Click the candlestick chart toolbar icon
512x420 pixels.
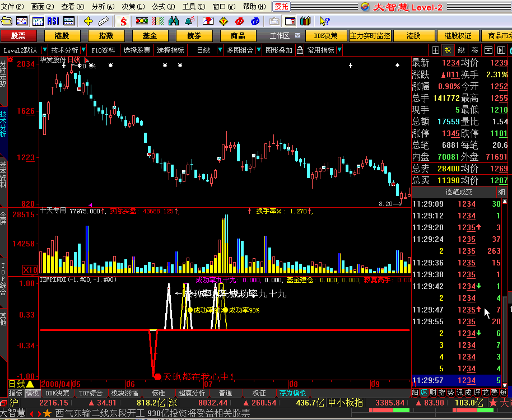tap(38, 21)
